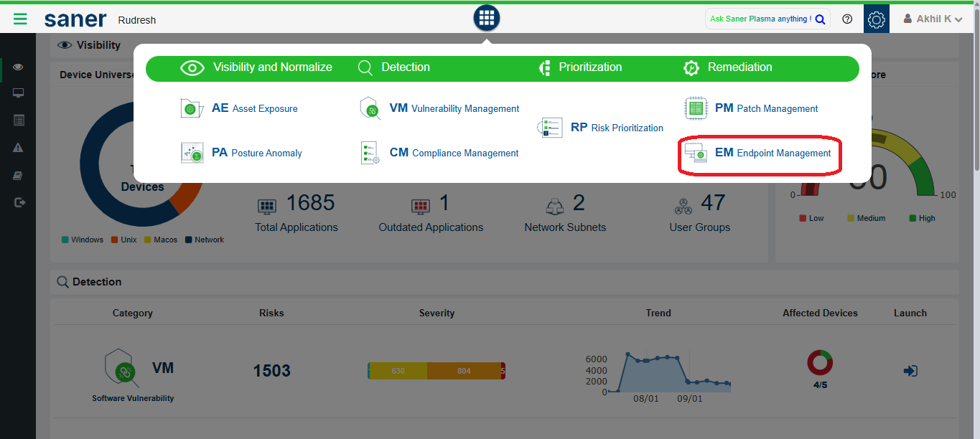Viewport: 980px width, 439px height.
Task: Click the User Groups icon
Action: [683, 206]
